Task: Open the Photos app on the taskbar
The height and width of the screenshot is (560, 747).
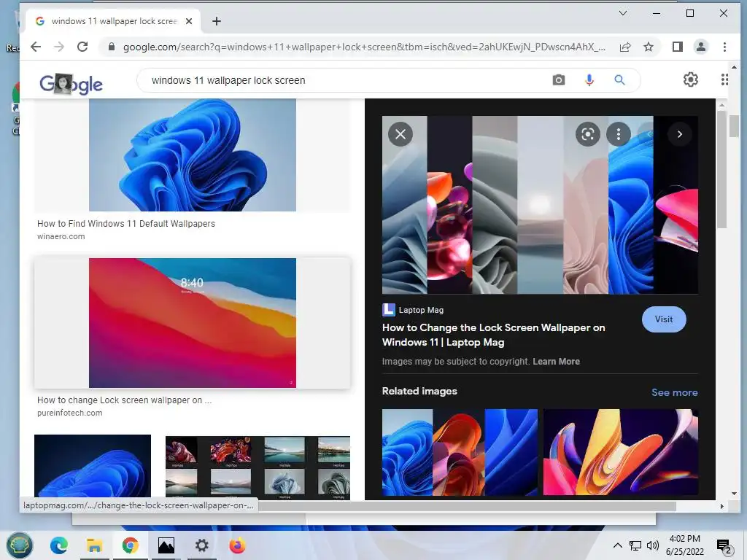Action: tap(166, 545)
